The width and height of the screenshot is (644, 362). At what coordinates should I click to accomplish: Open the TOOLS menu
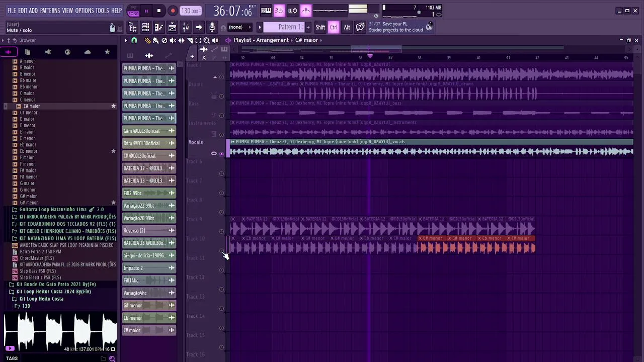[x=102, y=11]
